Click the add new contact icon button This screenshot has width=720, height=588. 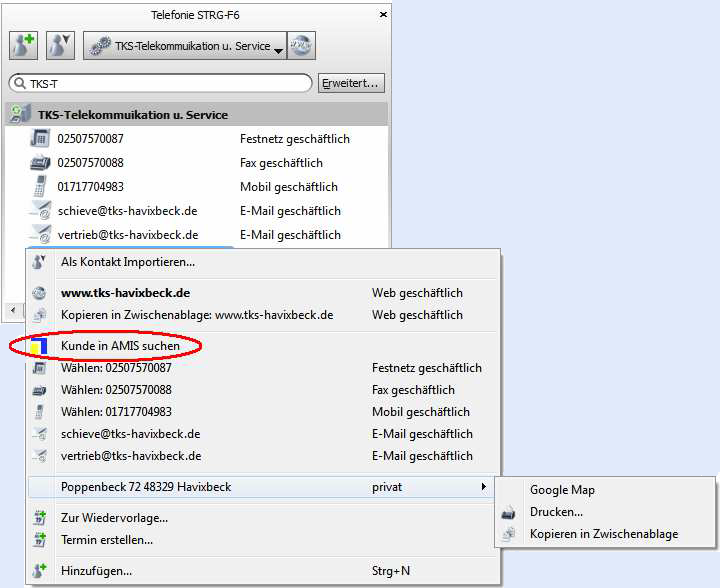tap(23, 45)
